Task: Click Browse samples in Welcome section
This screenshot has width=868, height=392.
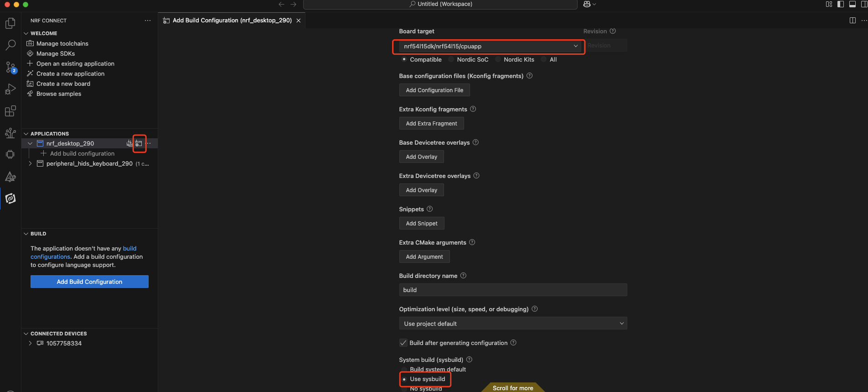Action: click(x=59, y=94)
